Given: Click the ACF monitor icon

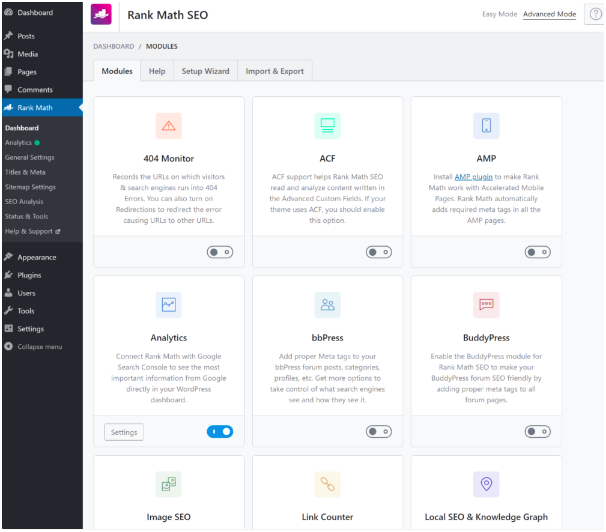Looking at the screenshot, I should [x=327, y=126].
